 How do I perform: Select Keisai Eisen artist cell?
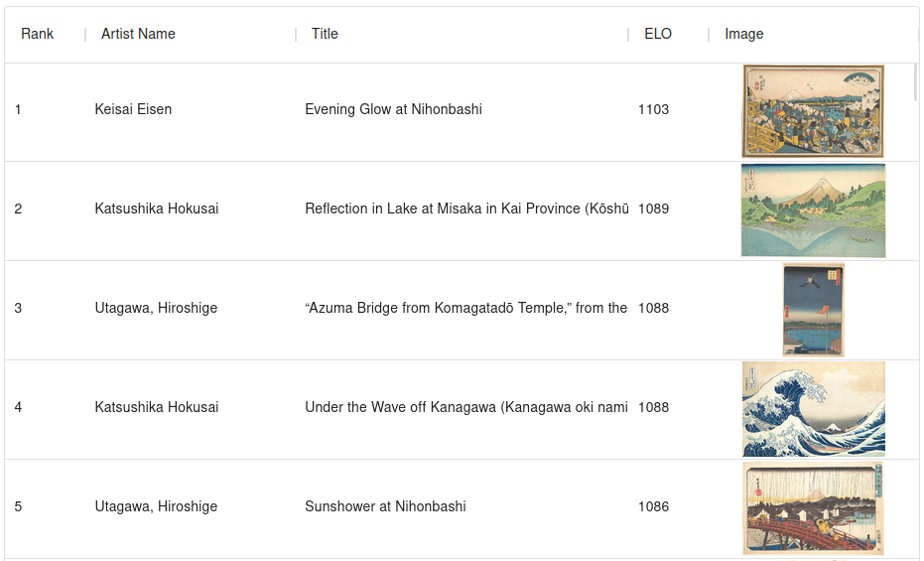click(133, 109)
